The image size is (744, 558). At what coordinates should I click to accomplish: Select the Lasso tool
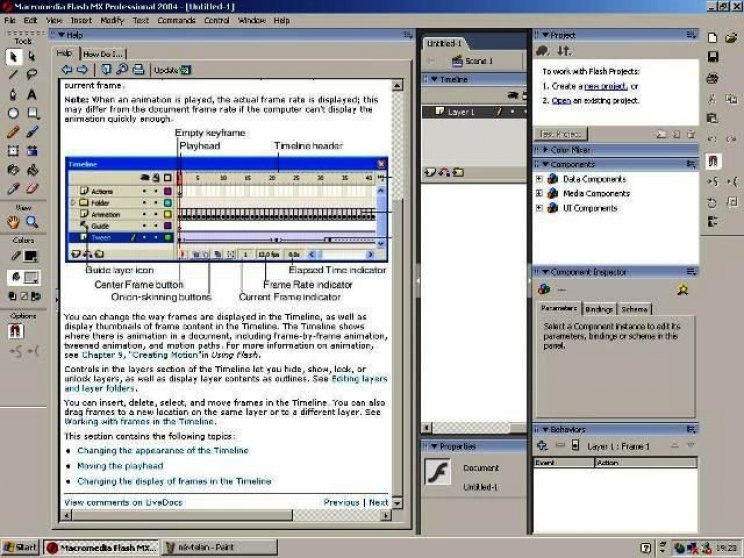32,75
